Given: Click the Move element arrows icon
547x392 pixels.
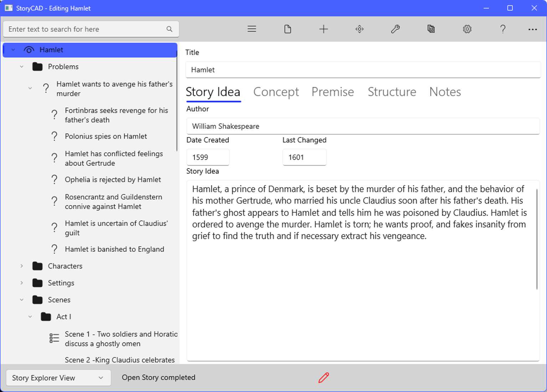Looking at the screenshot, I should pos(359,29).
